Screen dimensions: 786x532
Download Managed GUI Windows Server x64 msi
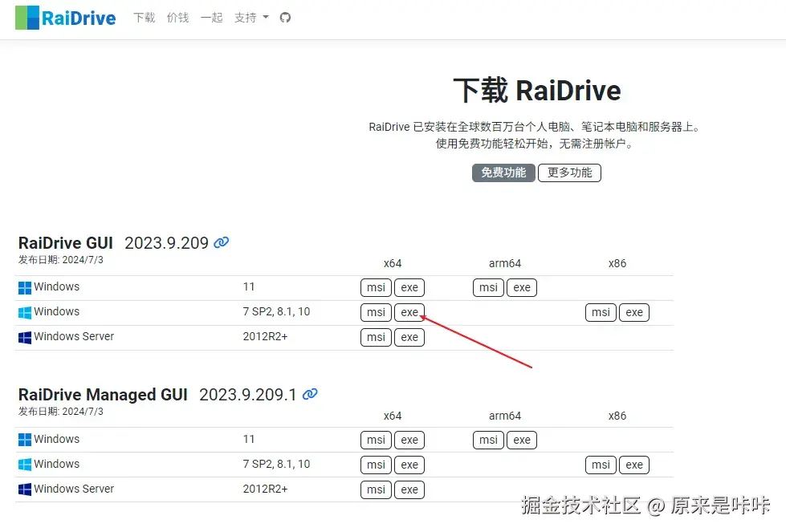(376, 489)
